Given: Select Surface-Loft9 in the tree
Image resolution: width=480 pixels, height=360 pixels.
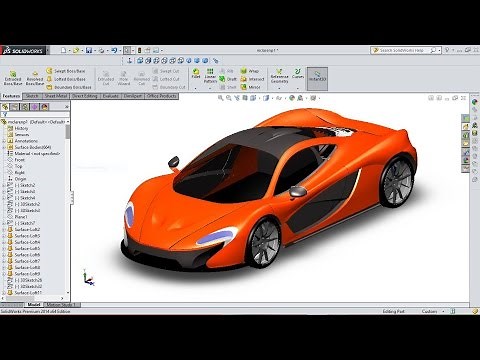Looking at the screenshot, I should tap(24, 274).
